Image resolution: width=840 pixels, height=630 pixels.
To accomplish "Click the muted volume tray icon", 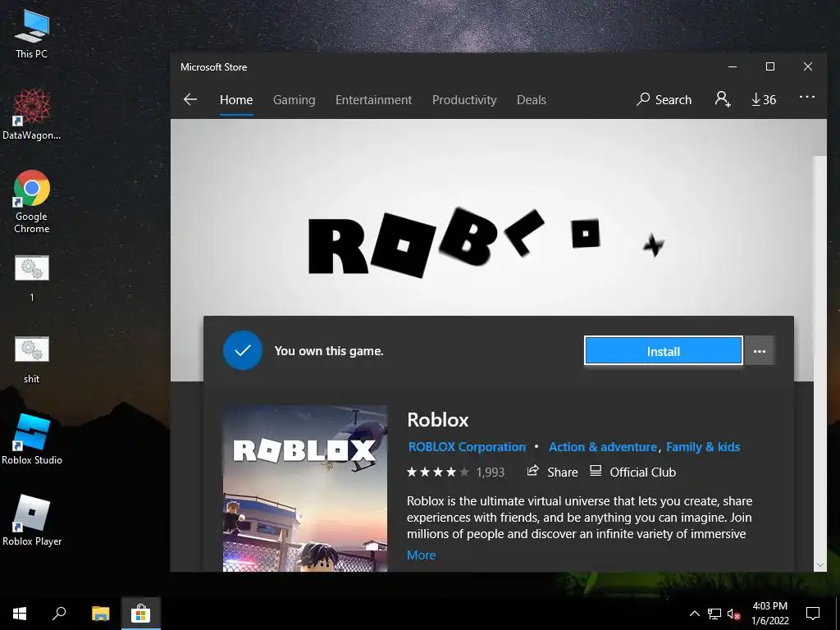I will [x=733, y=614].
